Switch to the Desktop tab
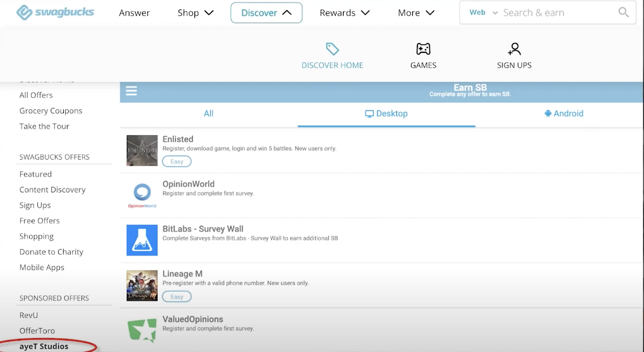Screen dimensions: 644x352 (x=386, y=114)
